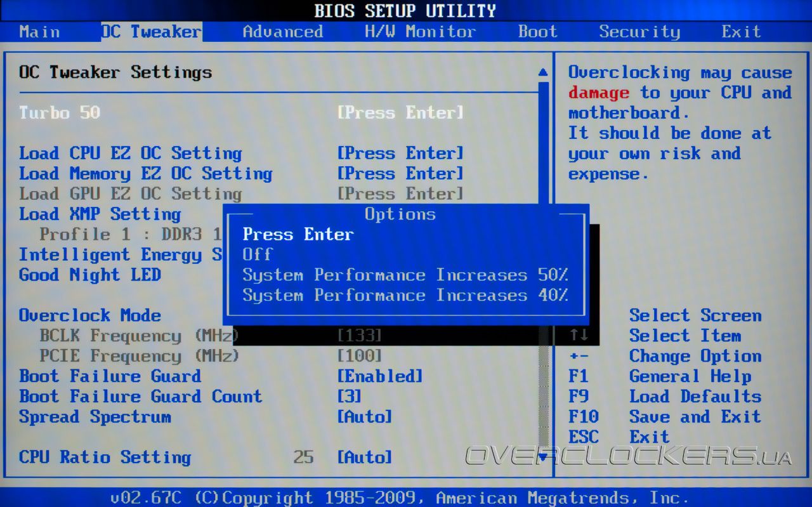Select the Boot Failure Guard Count label
The height and width of the screenshot is (507, 812).
coord(141,397)
